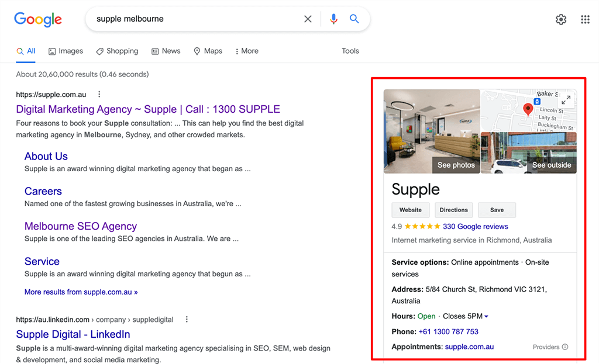The image size is (599, 364).
Task: Select the All results tab
Action: click(26, 51)
